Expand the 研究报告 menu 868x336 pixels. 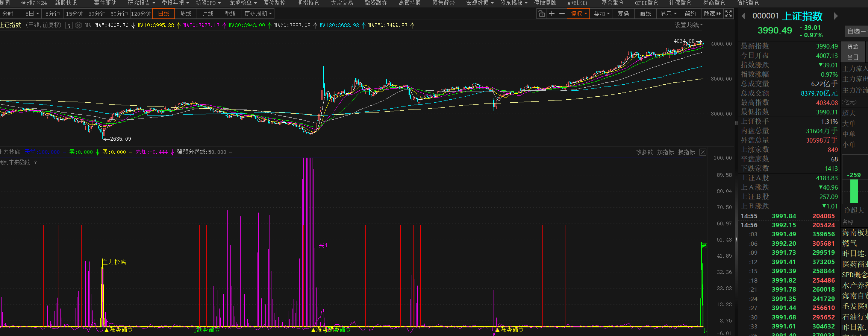click(x=141, y=3)
